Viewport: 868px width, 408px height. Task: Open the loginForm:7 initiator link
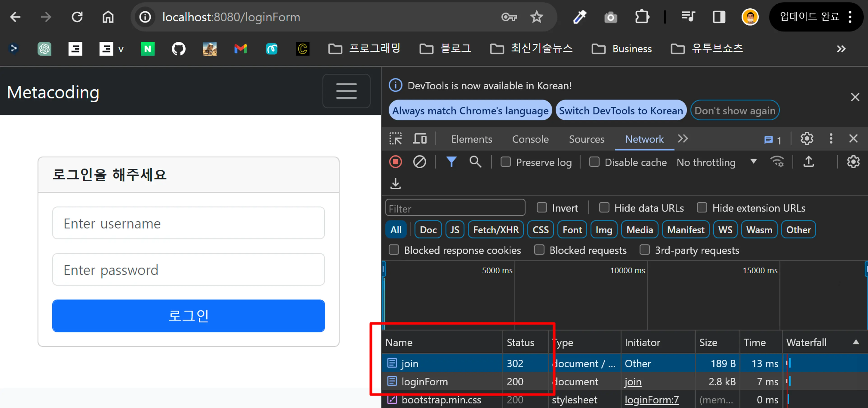pos(652,400)
